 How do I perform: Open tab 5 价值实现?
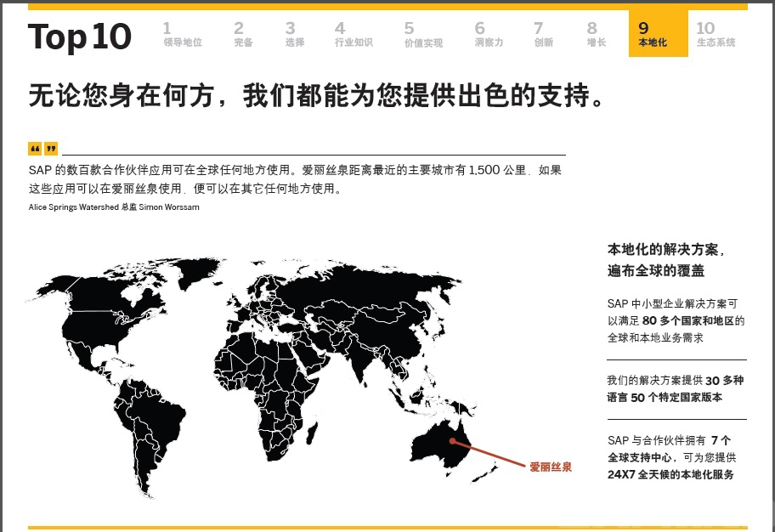tap(423, 35)
